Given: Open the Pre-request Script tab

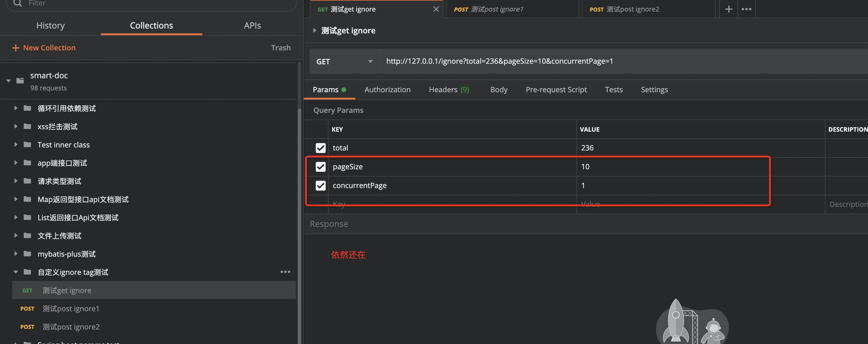Looking at the screenshot, I should pyautogui.click(x=556, y=89).
